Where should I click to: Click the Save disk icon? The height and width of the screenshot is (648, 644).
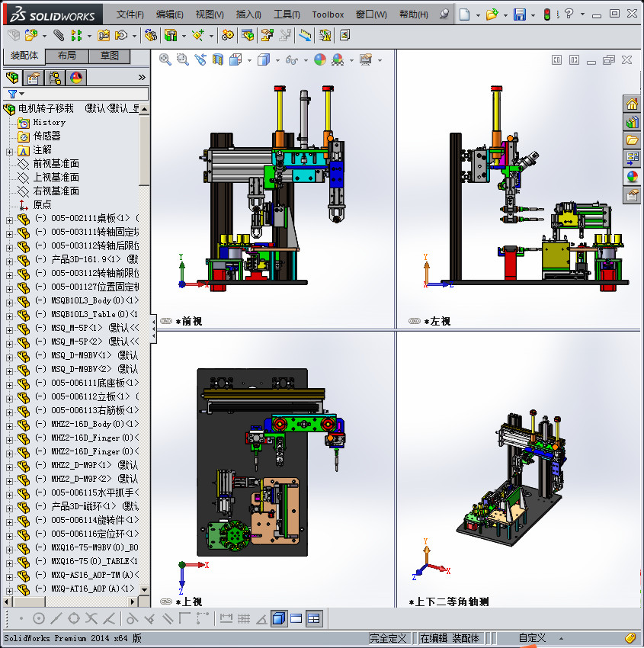tap(520, 14)
